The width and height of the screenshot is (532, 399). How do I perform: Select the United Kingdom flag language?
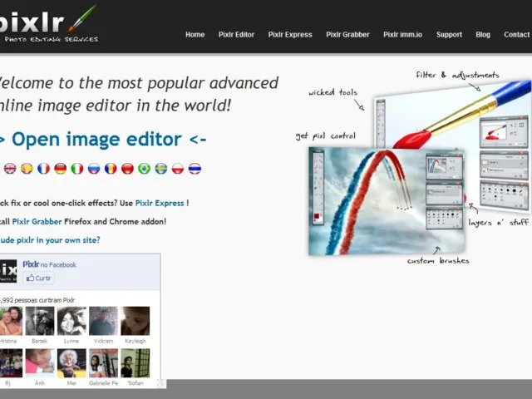point(10,168)
